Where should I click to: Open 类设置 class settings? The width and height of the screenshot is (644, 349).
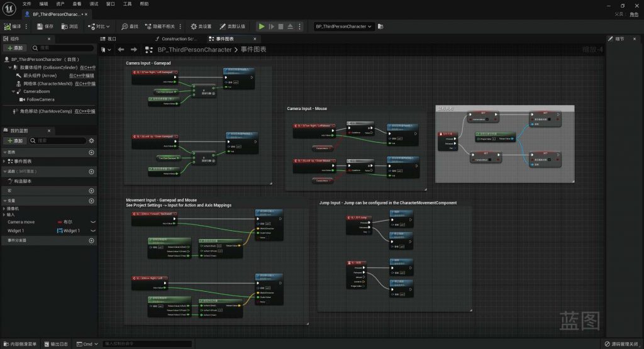(x=201, y=26)
